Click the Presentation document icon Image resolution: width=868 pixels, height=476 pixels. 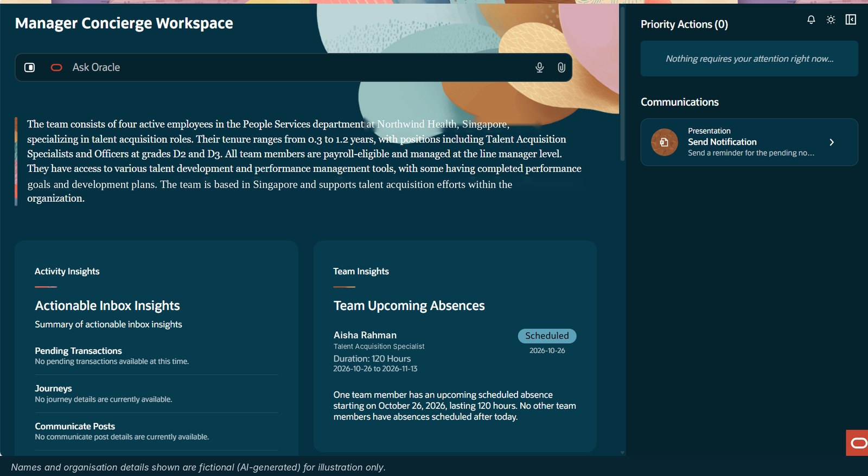(664, 142)
